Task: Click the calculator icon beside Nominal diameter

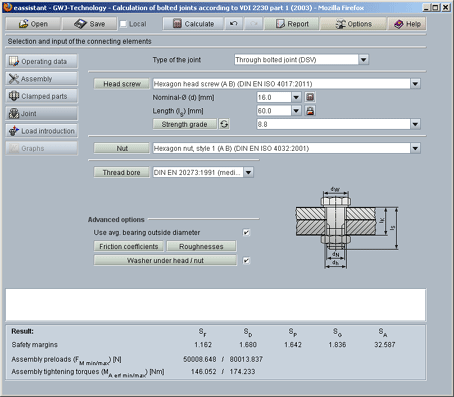Action: [x=310, y=97]
